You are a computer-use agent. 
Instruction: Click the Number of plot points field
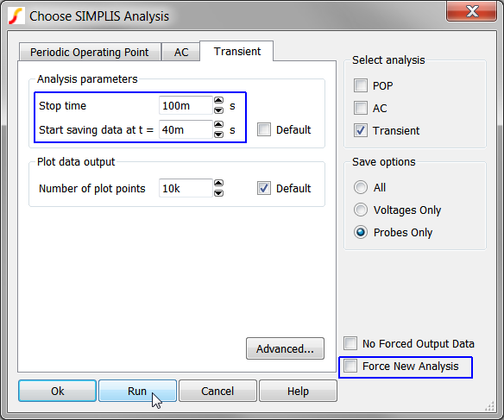point(186,188)
